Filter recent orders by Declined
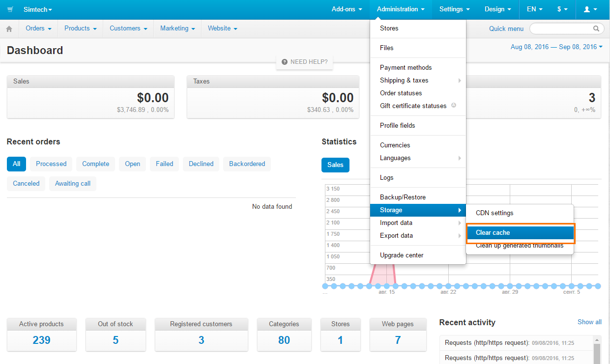Image resolution: width=610 pixels, height=364 pixels. [x=201, y=164]
